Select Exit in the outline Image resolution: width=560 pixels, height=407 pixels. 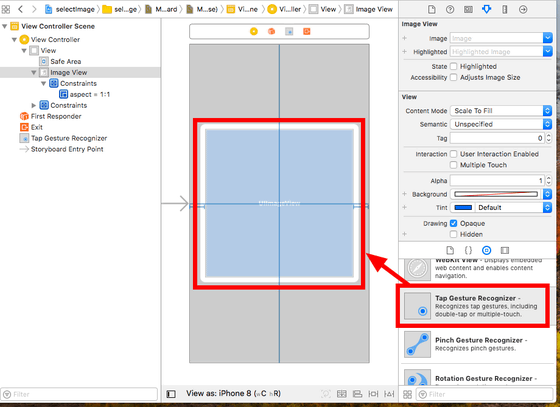(31, 127)
